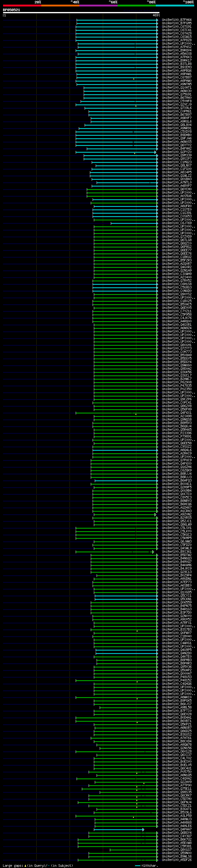The height and width of the screenshot is (868, 197).
Task: Open the UniRef100_A9NTN5 entry
Action: point(176,84)
